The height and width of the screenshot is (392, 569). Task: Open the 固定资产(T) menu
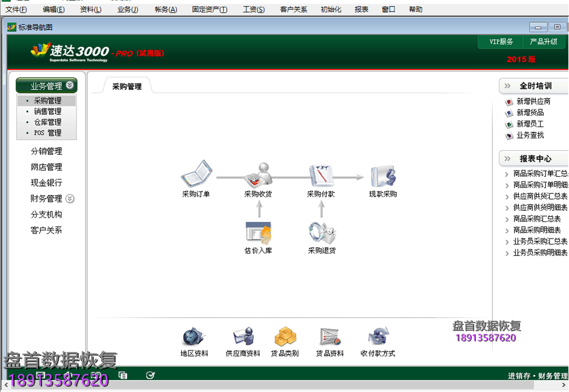[210, 9]
